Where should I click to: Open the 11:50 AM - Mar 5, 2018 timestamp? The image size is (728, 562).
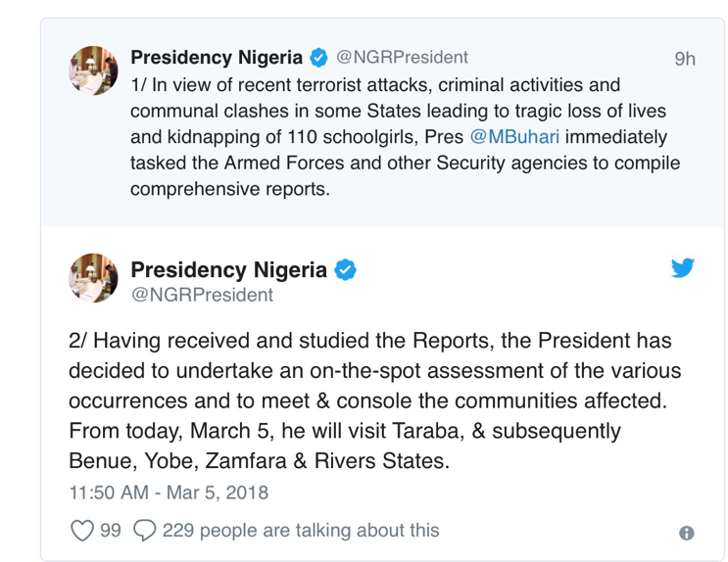point(169,492)
